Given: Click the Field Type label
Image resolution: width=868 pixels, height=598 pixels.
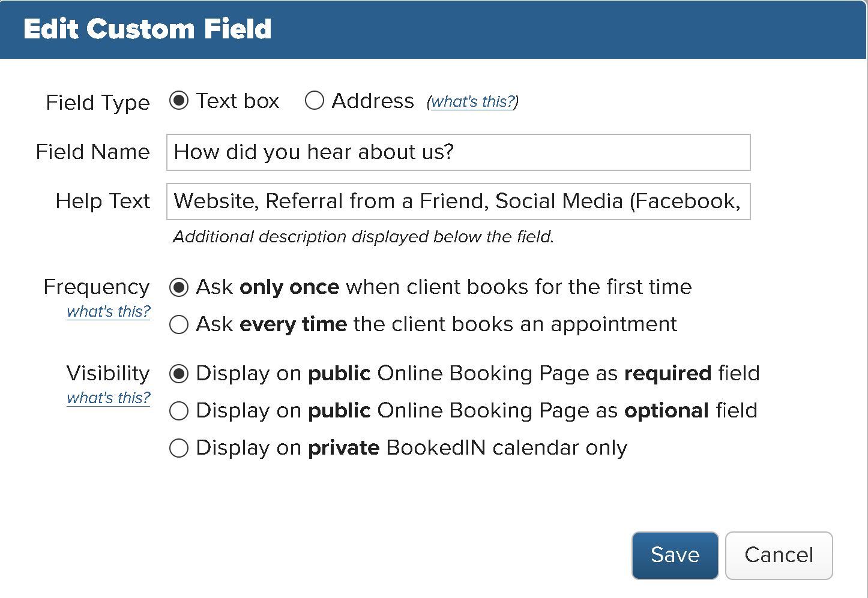Looking at the screenshot, I should point(98,103).
